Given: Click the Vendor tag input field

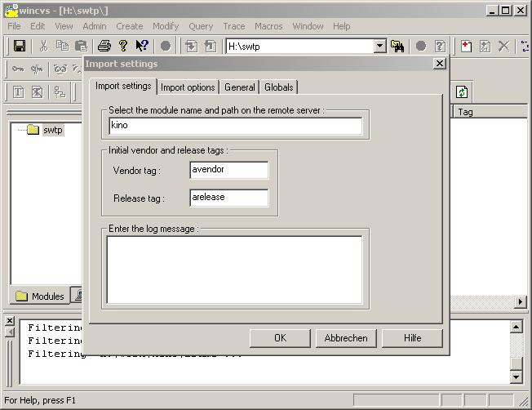Looking at the screenshot, I should 229,170.
